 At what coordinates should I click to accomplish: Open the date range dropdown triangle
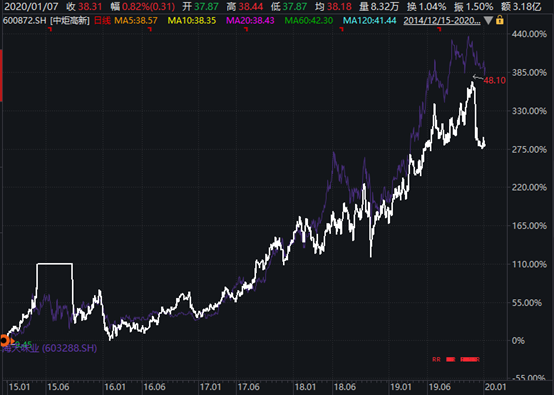click(x=488, y=20)
